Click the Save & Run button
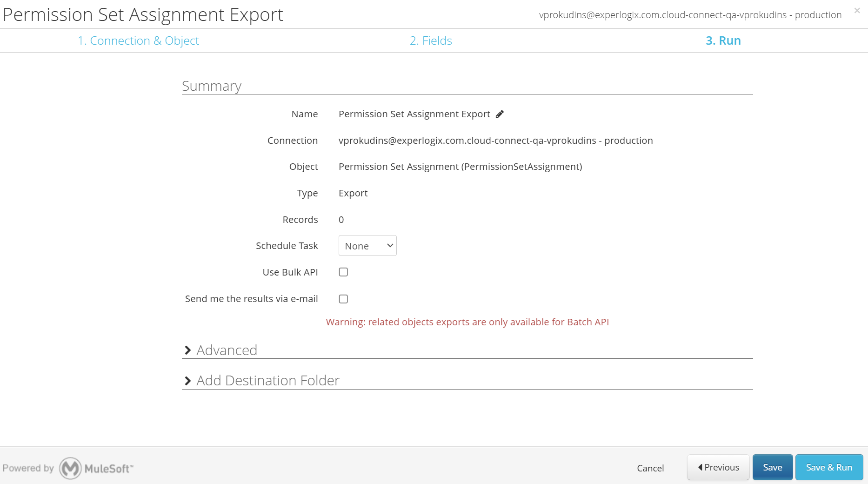 click(x=829, y=467)
